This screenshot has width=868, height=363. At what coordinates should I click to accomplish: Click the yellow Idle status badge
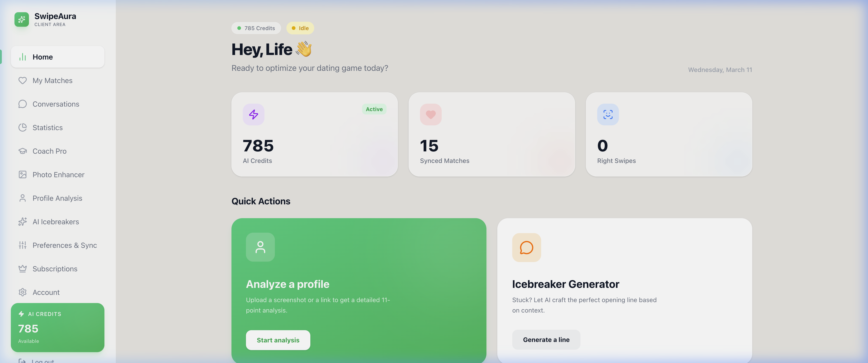tap(300, 28)
